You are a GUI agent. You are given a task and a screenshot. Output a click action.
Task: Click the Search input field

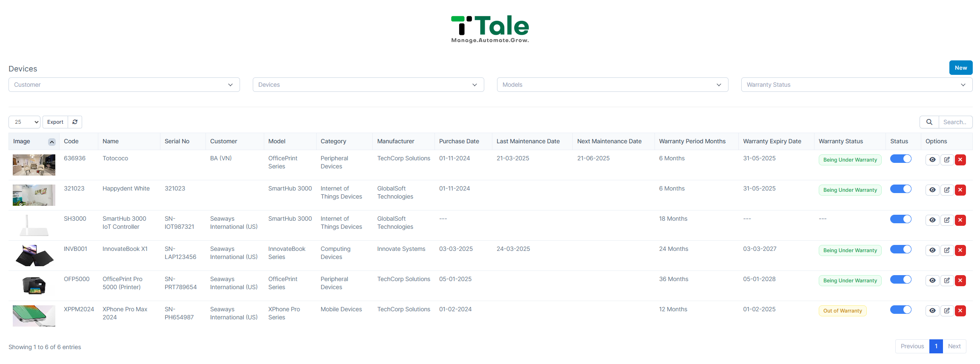[955, 122]
